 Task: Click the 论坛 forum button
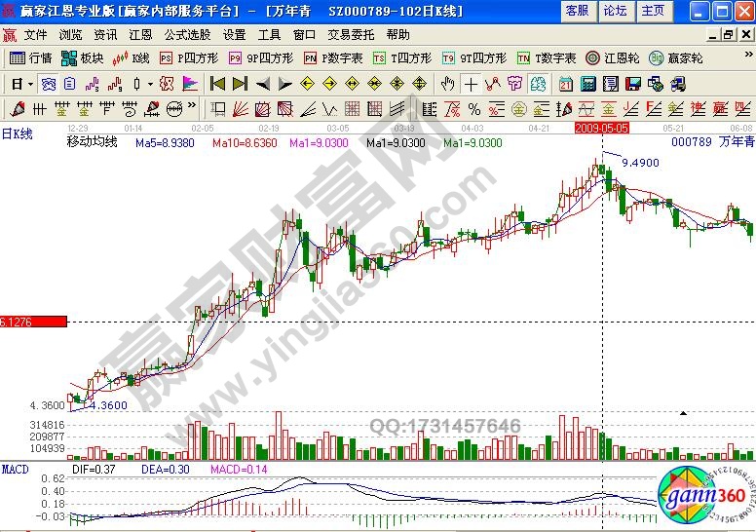pos(615,11)
